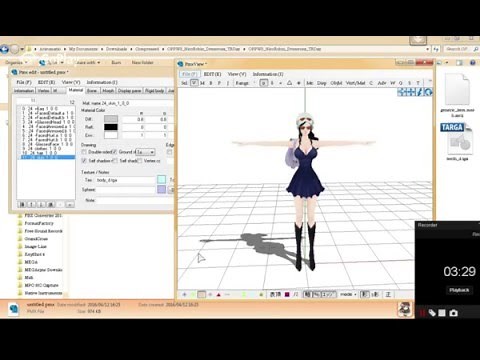This screenshot has height=360, width=480.
Task: Click New folder in Explorer toolbar
Action: click(142, 62)
